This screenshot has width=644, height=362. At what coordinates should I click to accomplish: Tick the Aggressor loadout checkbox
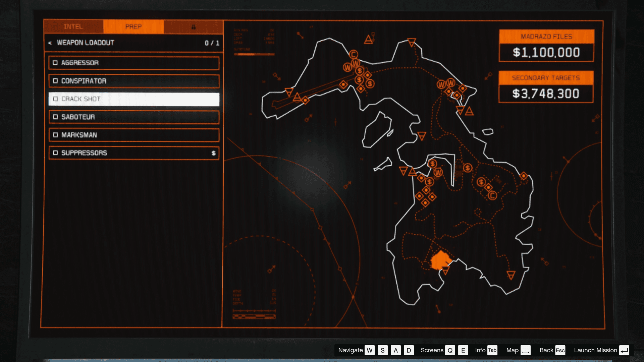[x=55, y=63]
